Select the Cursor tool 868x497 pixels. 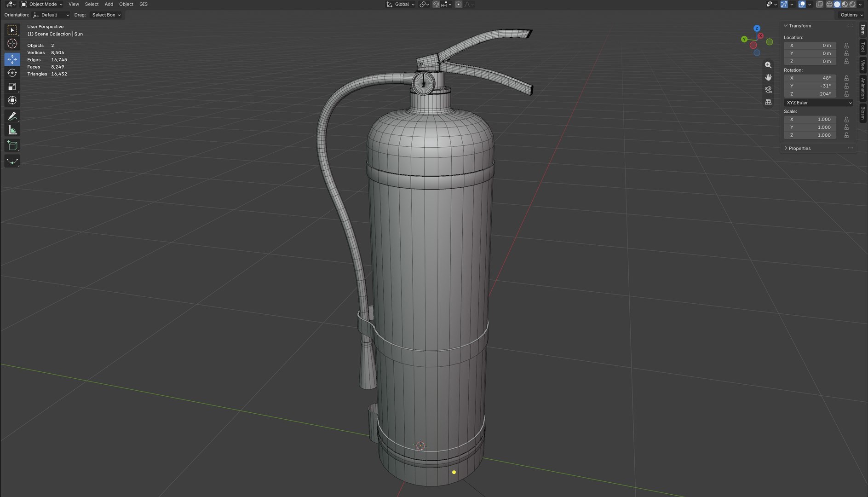(12, 44)
